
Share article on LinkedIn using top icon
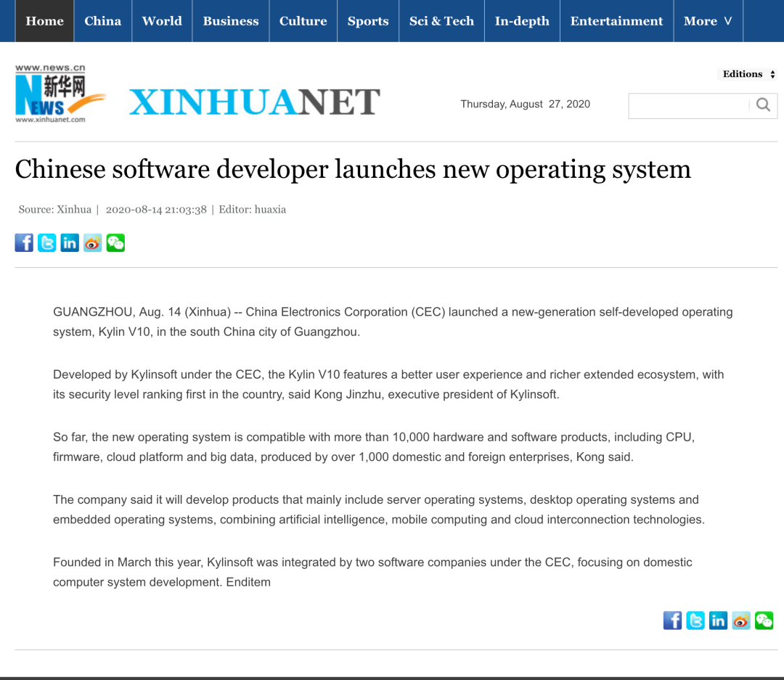[70, 242]
